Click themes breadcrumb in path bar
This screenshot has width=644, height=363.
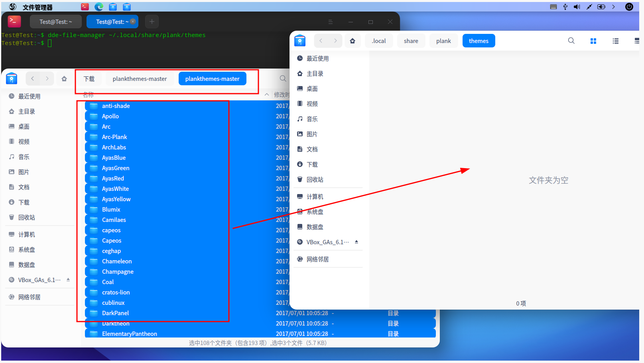coord(479,41)
